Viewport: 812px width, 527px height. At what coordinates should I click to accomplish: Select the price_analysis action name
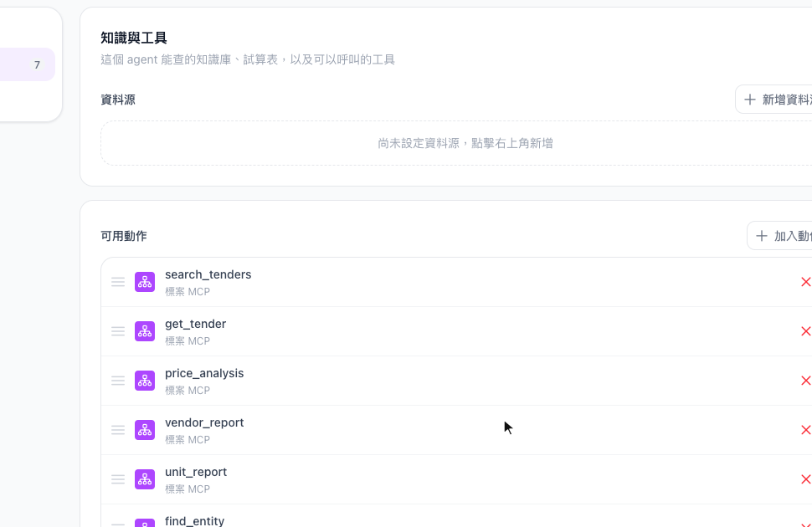[204, 373]
